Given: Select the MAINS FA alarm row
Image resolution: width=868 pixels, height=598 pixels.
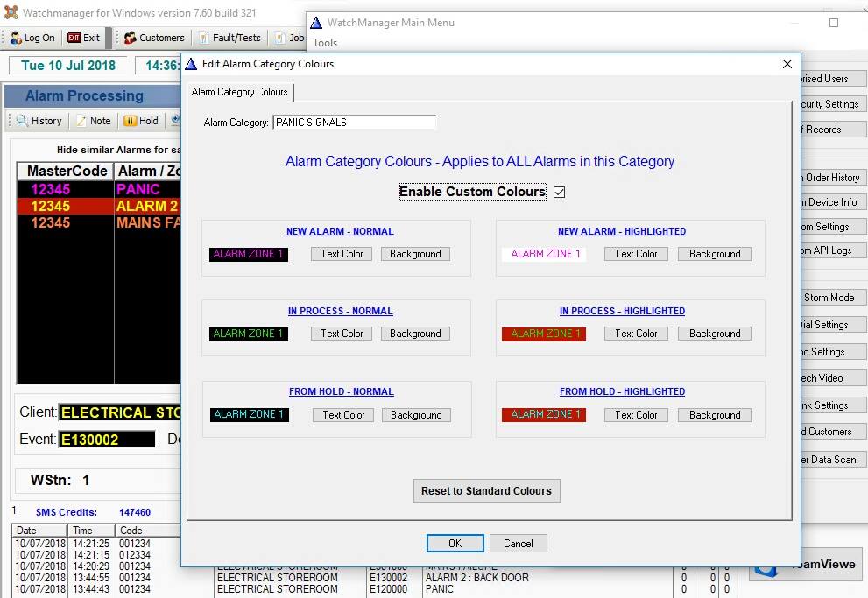Looking at the screenshot, I should [99, 222].
